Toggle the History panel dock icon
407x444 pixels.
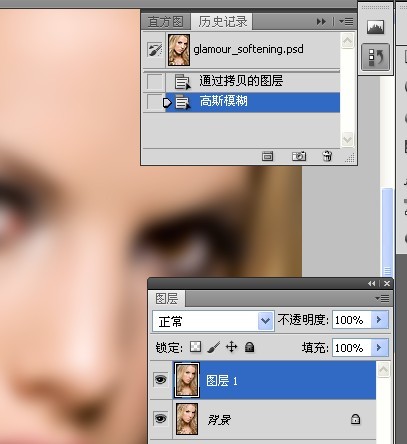coord(375,57)
